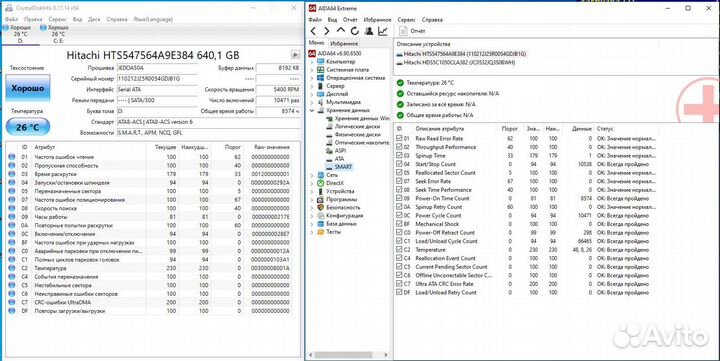Image resolution: width=720 pixels, height=361 pixels.
Task: Click the serial number field in CrystalDiskInfo
Action: tap(158, 79)
